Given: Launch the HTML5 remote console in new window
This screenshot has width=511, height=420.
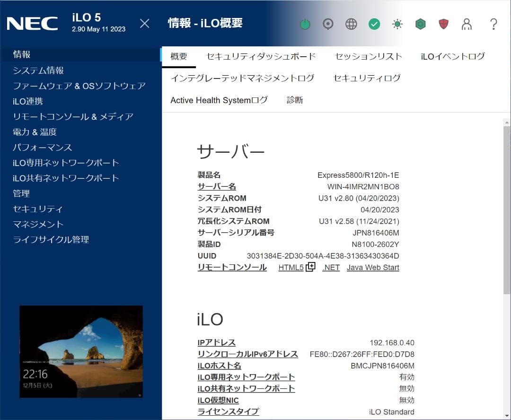Looking at the screenshot, I should point(311,266).
